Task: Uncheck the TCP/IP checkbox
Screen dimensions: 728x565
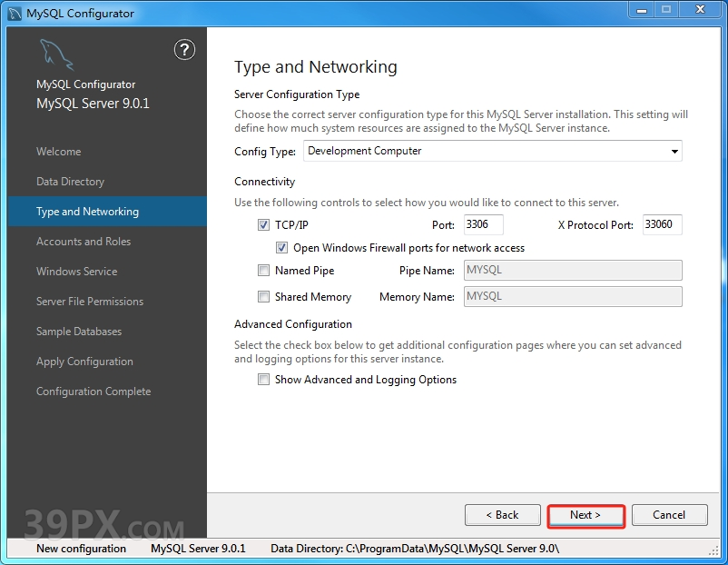Action: [264, 224]
